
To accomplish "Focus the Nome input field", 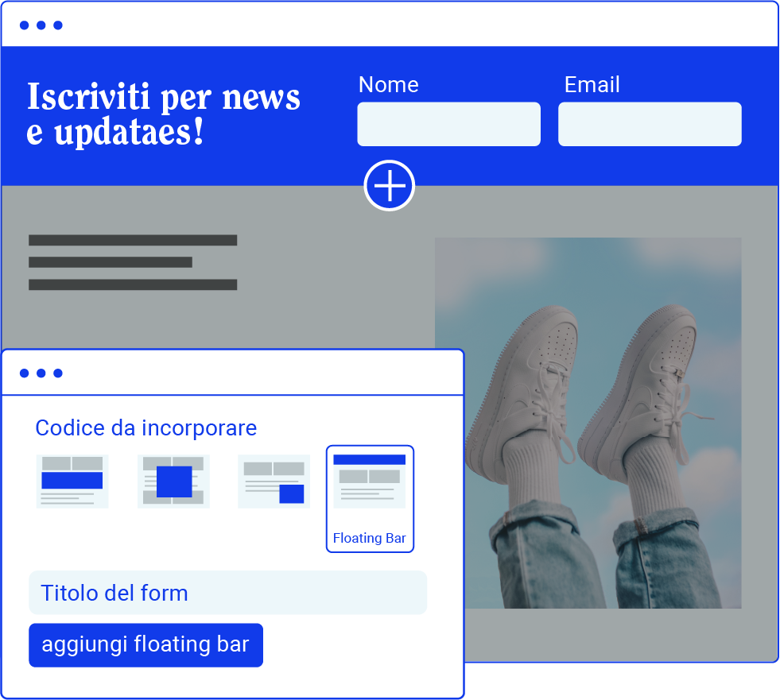I will (448, 124).
